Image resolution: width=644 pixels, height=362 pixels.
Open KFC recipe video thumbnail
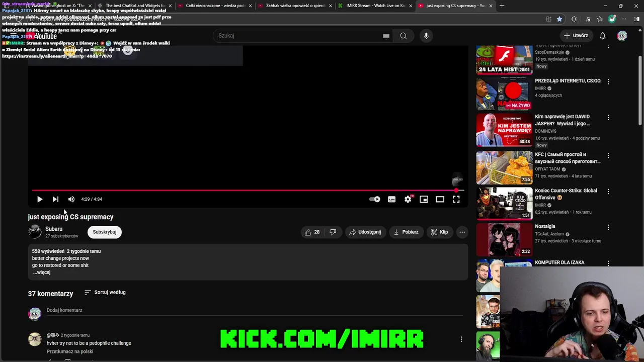[504, 168]
